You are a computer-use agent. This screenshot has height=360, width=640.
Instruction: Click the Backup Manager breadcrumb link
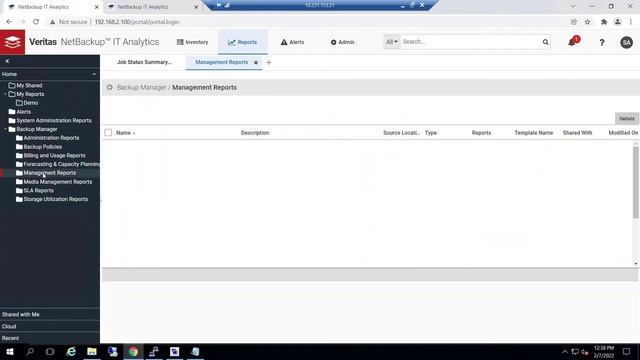[x=142, y=87]
